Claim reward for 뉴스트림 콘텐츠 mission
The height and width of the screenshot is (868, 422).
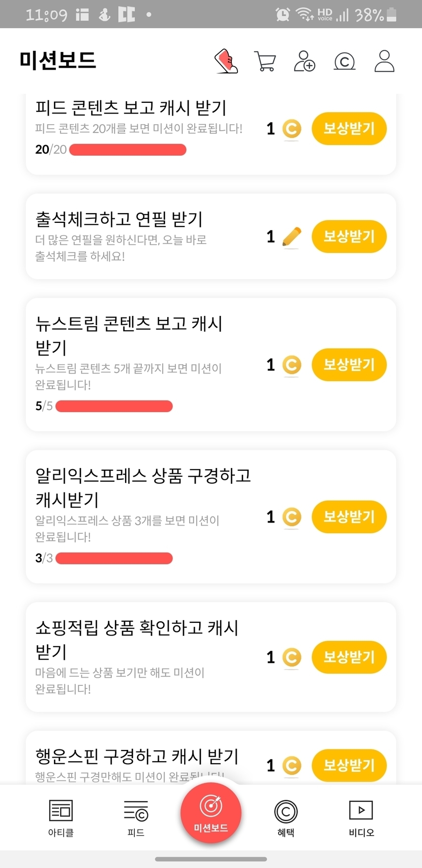point(349,365)
